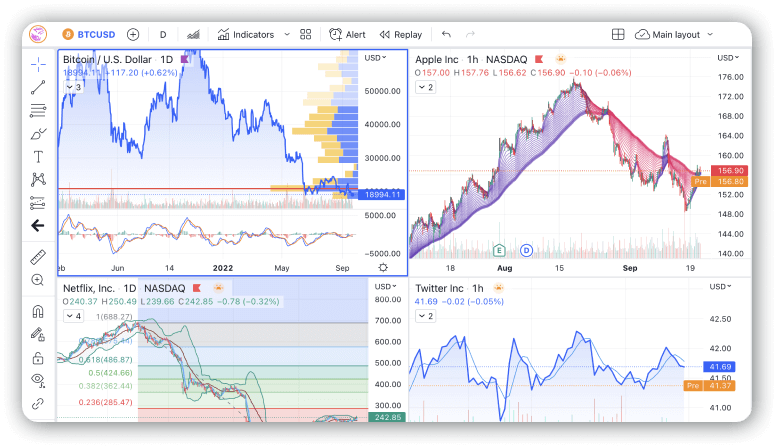Open the prediction and measurement tools

coord(38,202)
